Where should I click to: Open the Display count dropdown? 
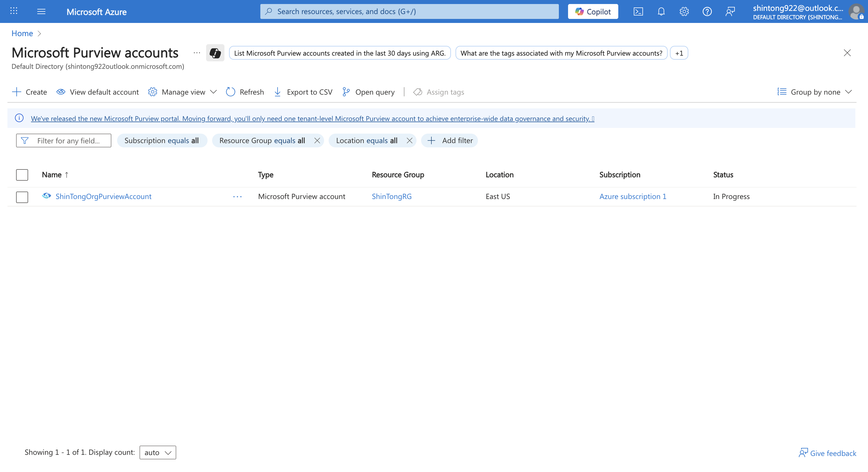point(157,453)
